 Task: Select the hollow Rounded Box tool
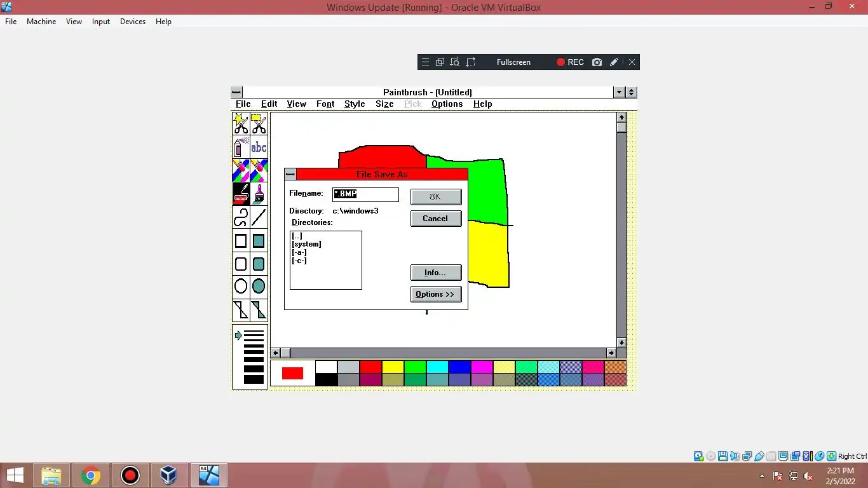tap(241, 264)
